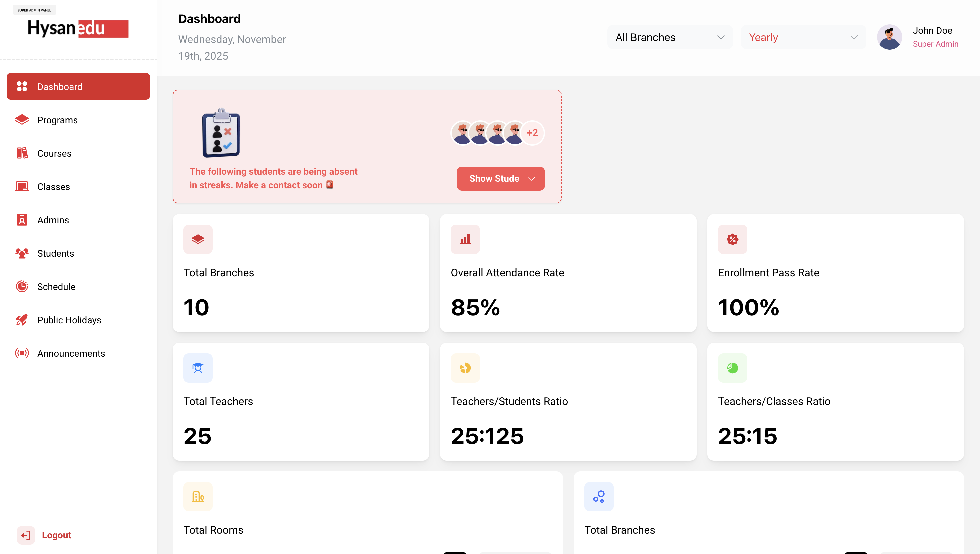Click the logout arrow icon
This screenshot has width=980, height=554.
[26, 535]
